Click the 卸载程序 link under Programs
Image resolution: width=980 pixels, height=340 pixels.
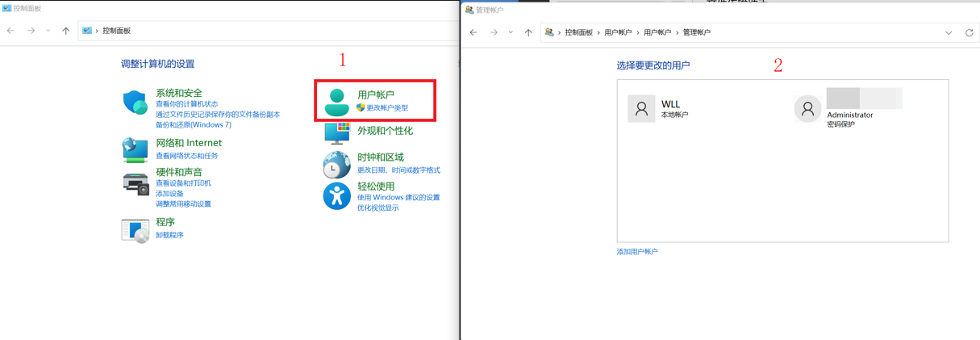point(169,235)
